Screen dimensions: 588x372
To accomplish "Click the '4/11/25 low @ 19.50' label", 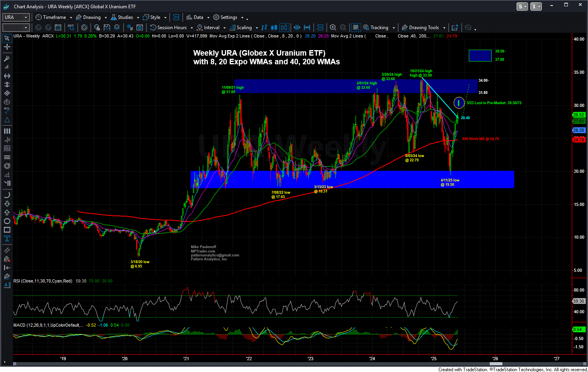I will [450, 182].
